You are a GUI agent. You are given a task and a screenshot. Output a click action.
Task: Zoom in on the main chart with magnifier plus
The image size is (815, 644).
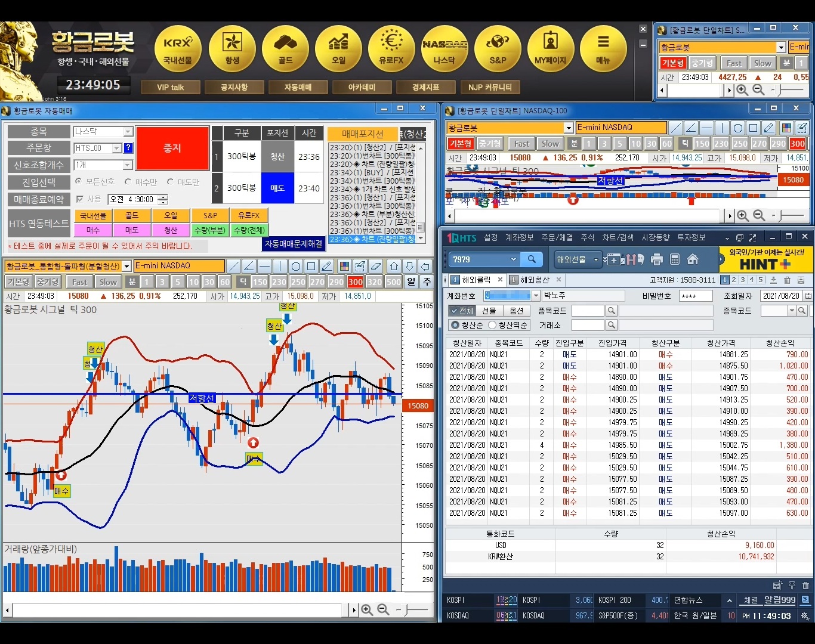click(x=367, y=609)
